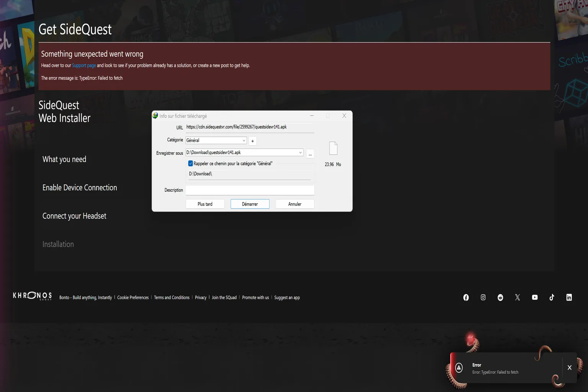Open the LinkedIn icon in footer
588x392 pixels.
click(569, 297)
